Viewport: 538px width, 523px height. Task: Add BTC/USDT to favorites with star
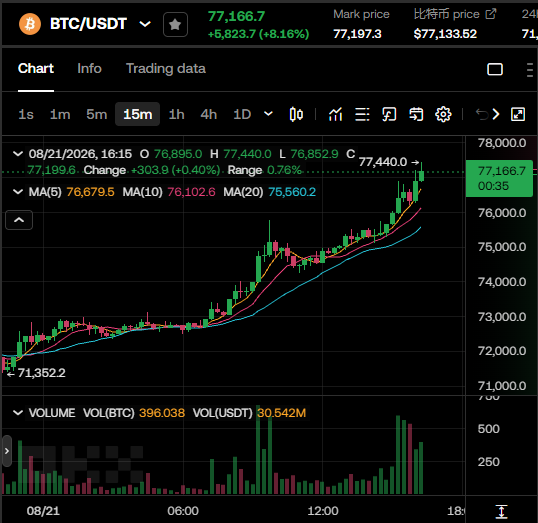175,24
